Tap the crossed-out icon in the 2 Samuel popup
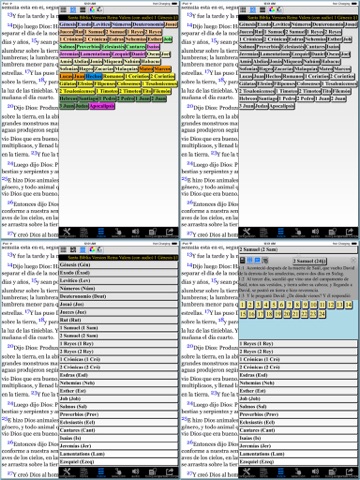The image size is (360, 480). click(265, 260)
